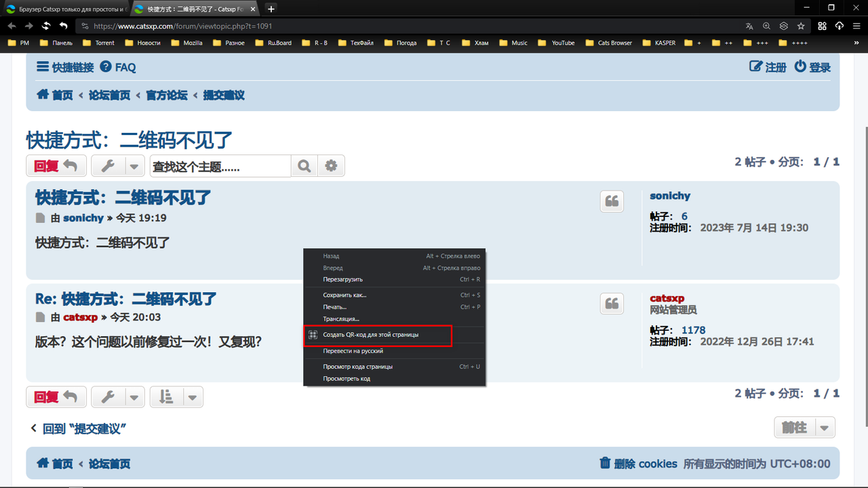
Task: Click the zoom magnifier icon in address bar
Action: click(x=766, y=26)
